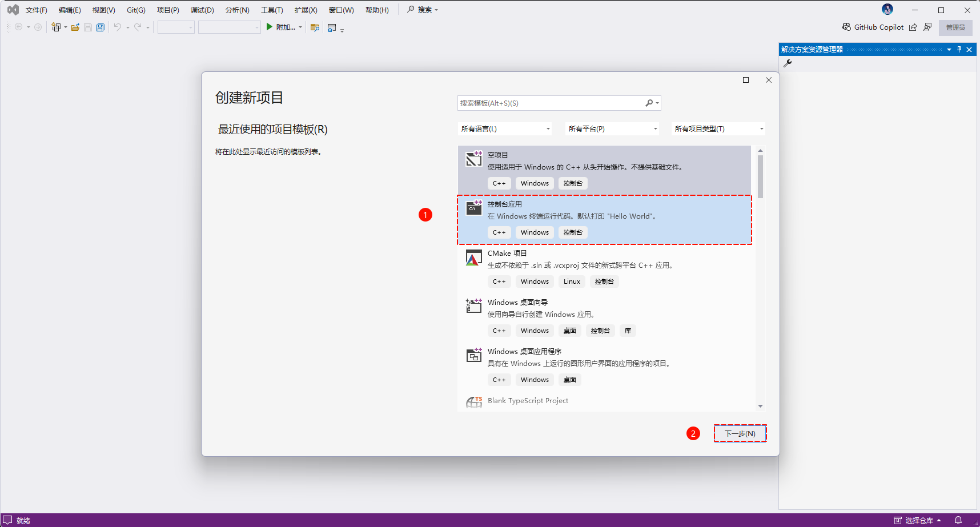This screenshot has height=527, width=980.
Task: Click the template list vertical scrollbar thumb
Action: (x=760, y=176)
